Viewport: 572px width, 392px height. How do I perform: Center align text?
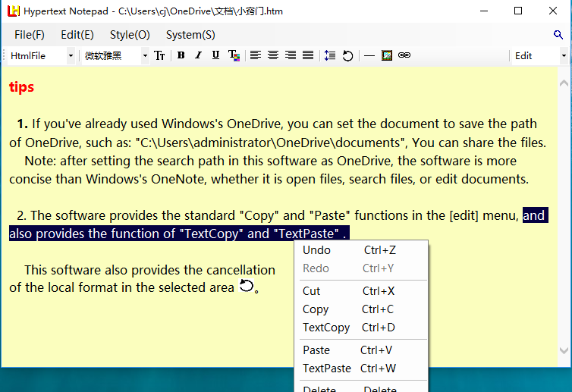tap(273, 55)
